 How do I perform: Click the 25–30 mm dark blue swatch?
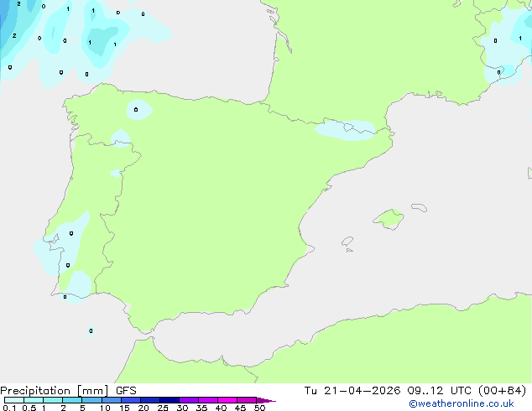(x=169, y=400)
